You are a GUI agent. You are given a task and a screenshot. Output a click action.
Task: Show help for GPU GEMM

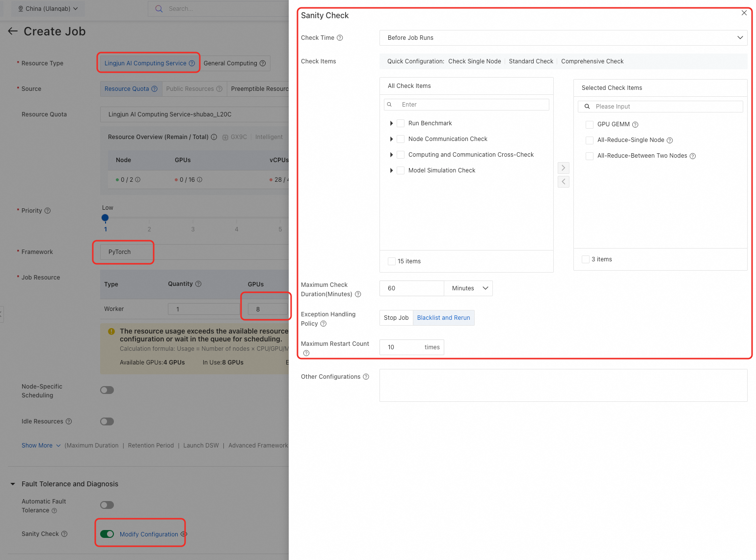[635, 125]
